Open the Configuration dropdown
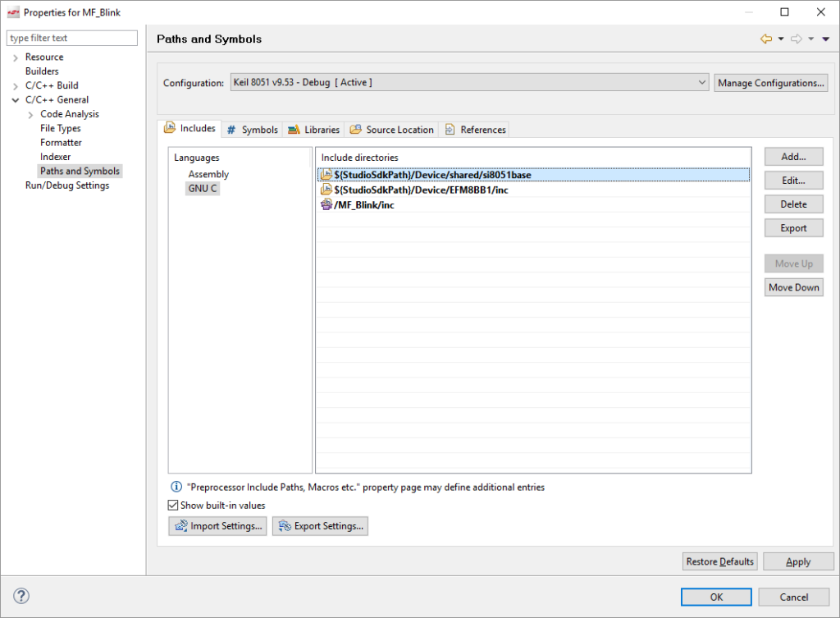 click(701, 83)
